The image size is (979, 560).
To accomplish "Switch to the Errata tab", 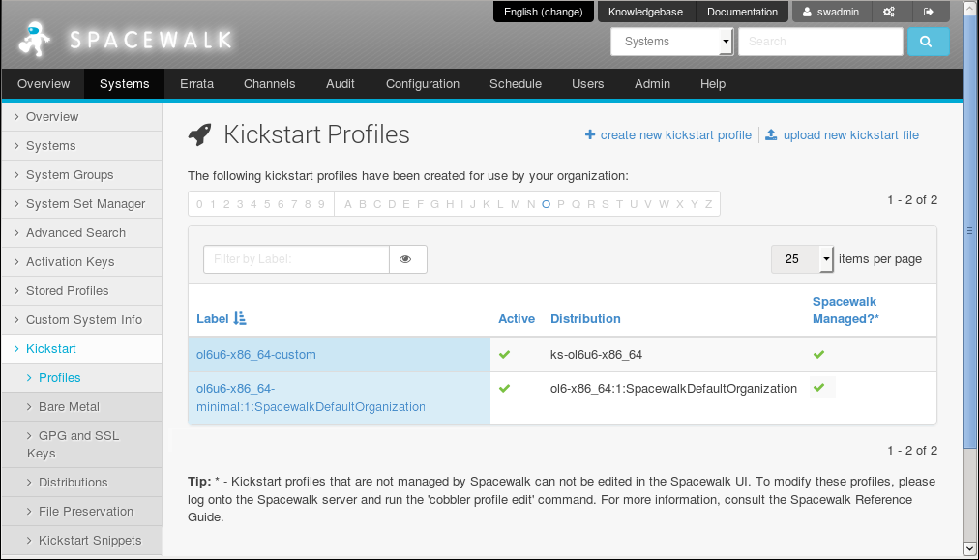I will point(196,83).
